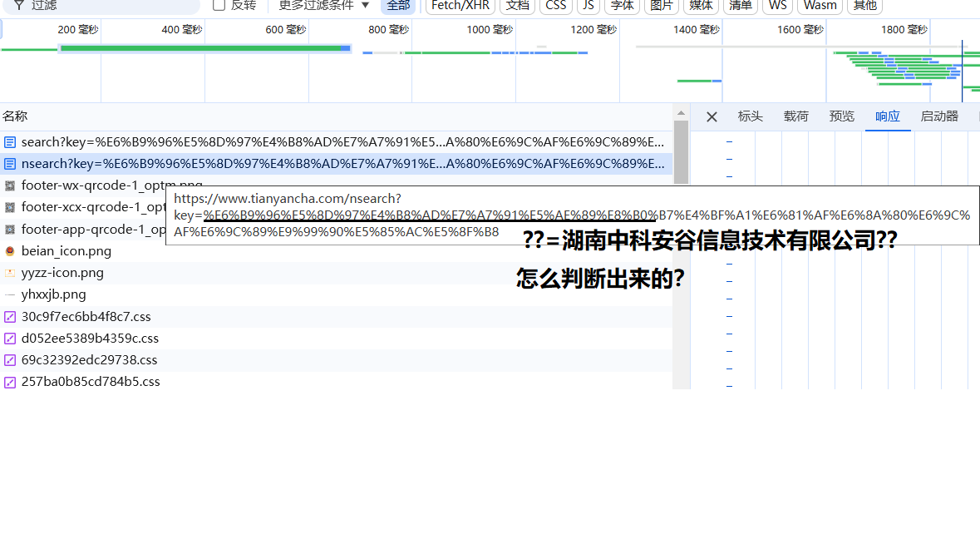Toggle the 反转 checkbox

click(219, 5)
